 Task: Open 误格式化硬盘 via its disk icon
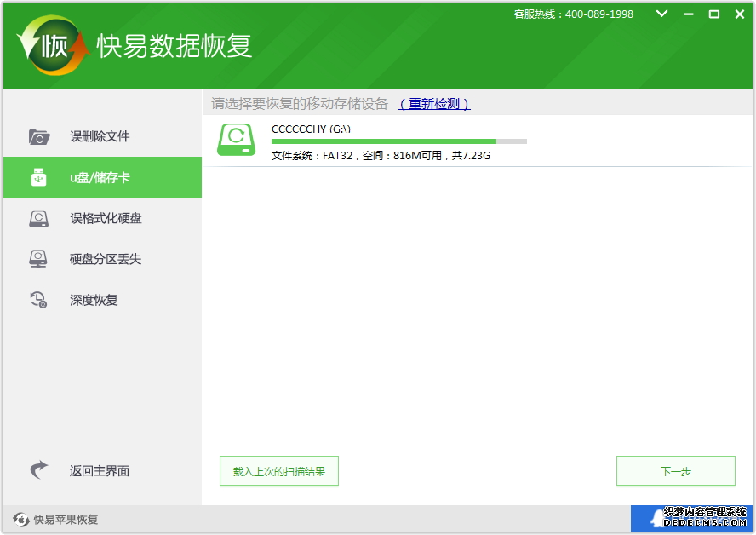pos(39,219)
